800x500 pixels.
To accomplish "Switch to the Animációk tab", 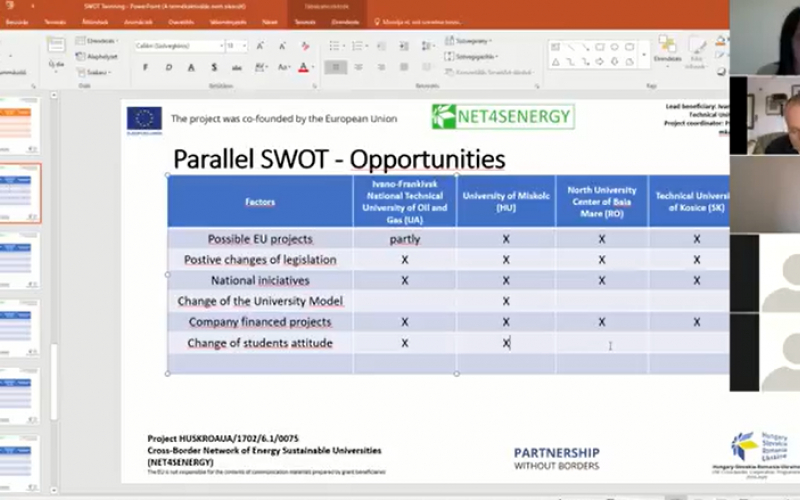I will (x=138, y=22).
